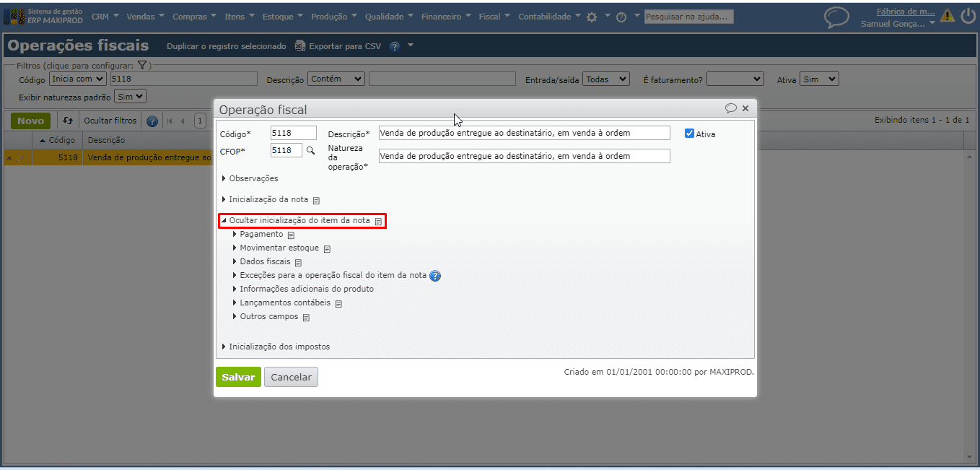Open the Produção menu
Image resolution: width=980 pixels, height=470 pixels.
[x=335, y=17]
